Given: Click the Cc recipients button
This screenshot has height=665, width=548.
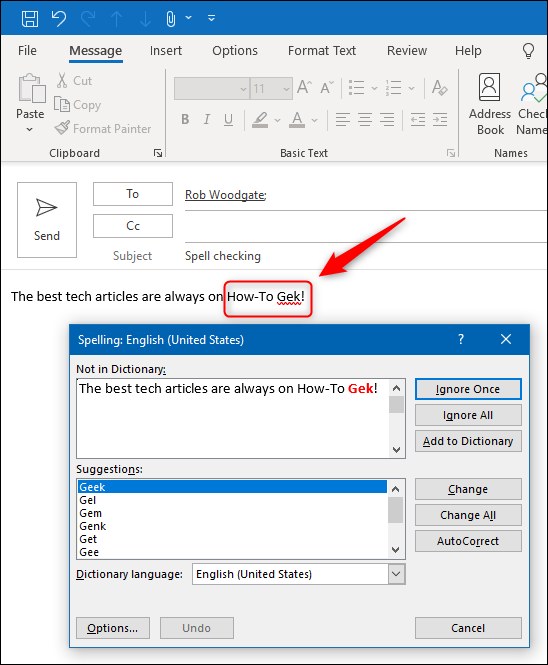Looking at the screenshot, I should click(x=133, y=226).
